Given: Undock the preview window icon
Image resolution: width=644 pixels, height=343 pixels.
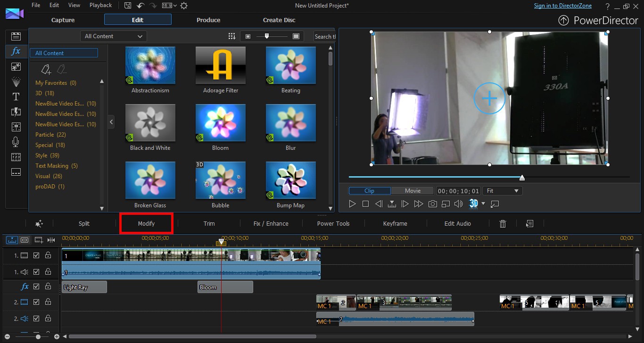Looking at the screenshot, I should [x=495, y=204].
